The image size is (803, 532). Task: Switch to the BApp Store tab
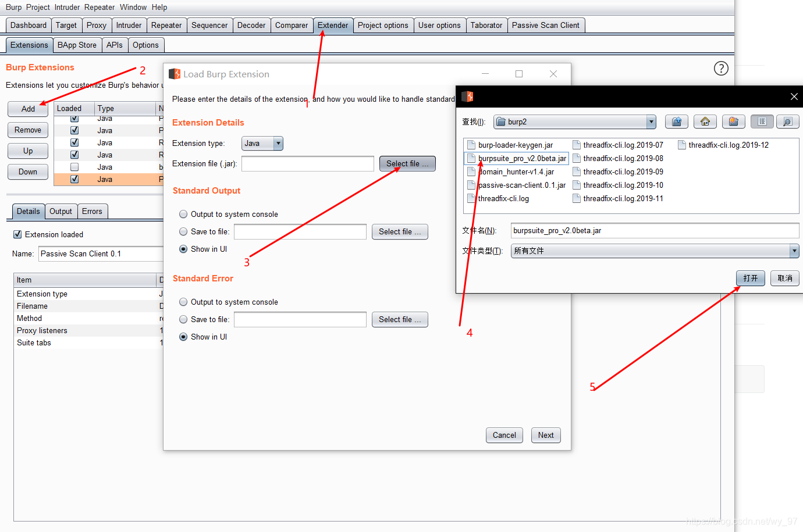[77, 45]
